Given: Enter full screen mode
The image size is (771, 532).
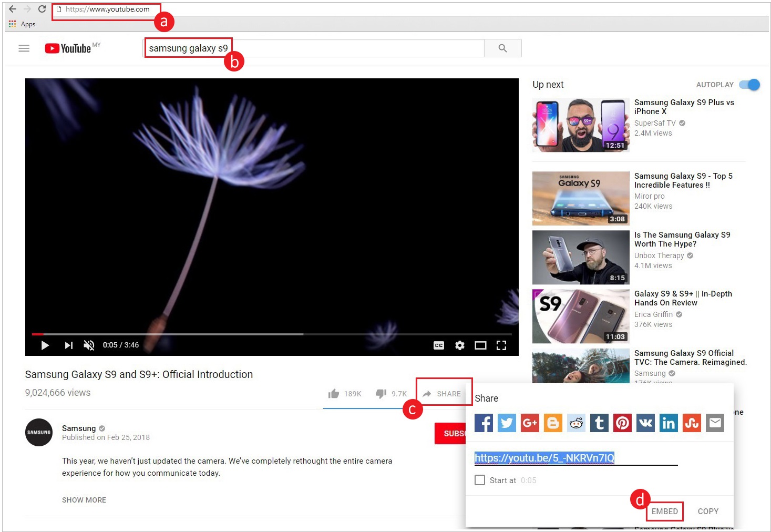Looking at the screenshot, I should pos(501,345).
